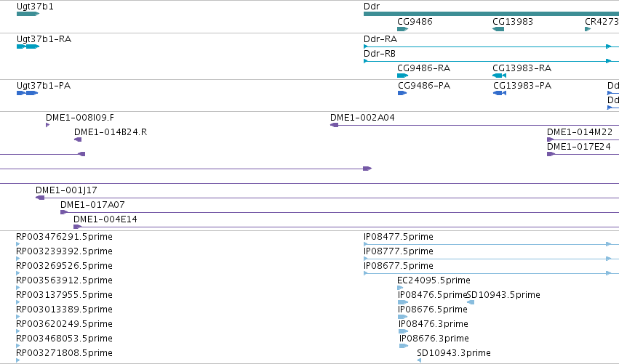Click the Ugt37b1 gene arrow glyph
619x364 pixels.
(x=28, y=14)
